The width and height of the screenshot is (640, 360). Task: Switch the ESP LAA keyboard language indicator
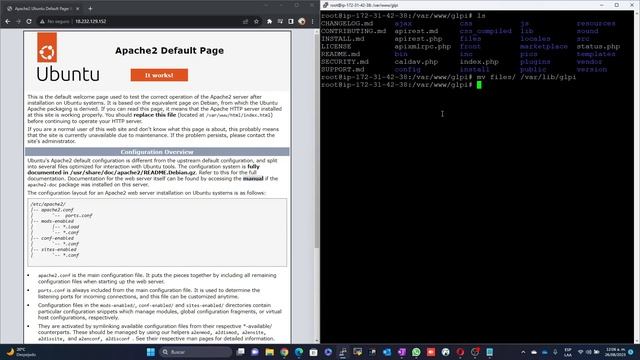[568, 352]
